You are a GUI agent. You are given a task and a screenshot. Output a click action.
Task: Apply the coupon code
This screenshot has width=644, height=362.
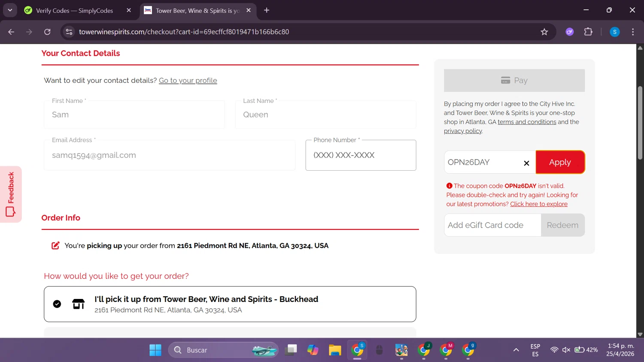[560, 162]
